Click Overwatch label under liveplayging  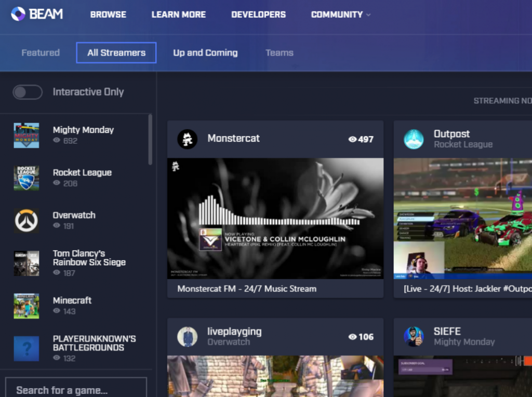pos(229,342)
